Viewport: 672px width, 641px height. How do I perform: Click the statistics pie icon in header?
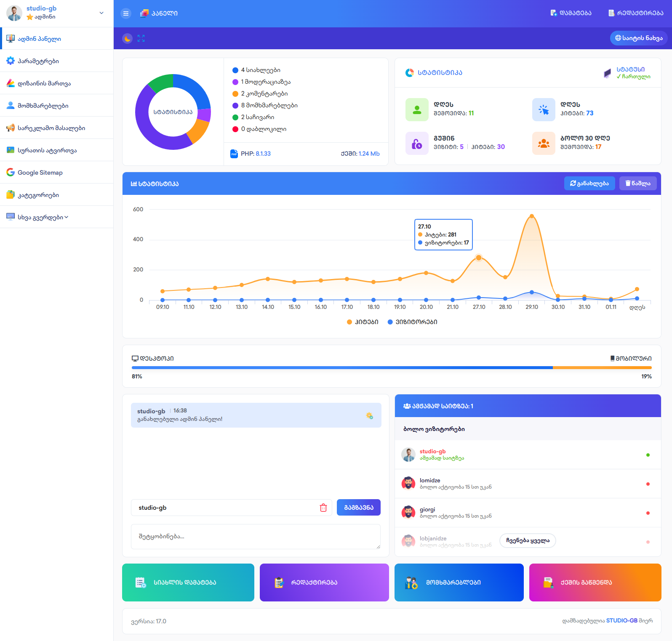[x=409, y=73]
